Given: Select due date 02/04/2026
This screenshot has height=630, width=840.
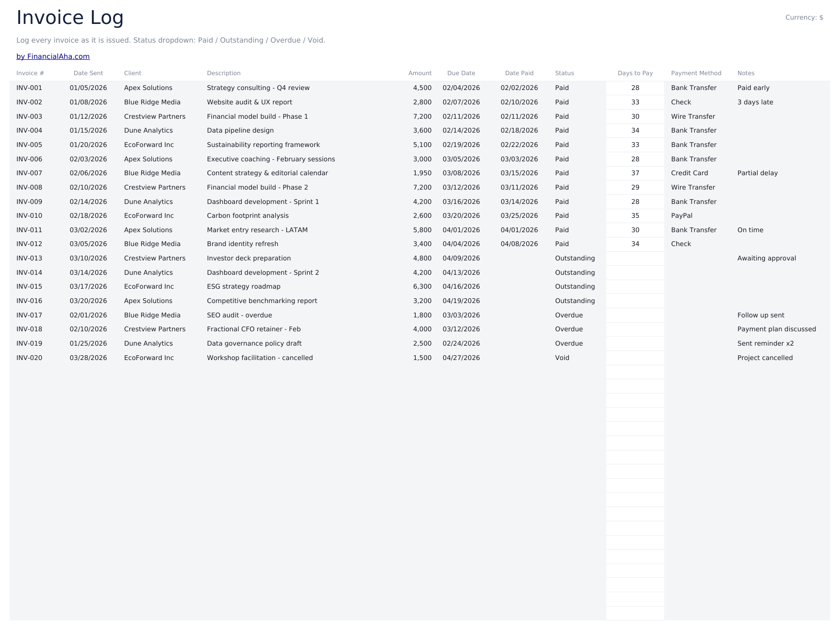Looking at the screenshot, I should (461, 88).
